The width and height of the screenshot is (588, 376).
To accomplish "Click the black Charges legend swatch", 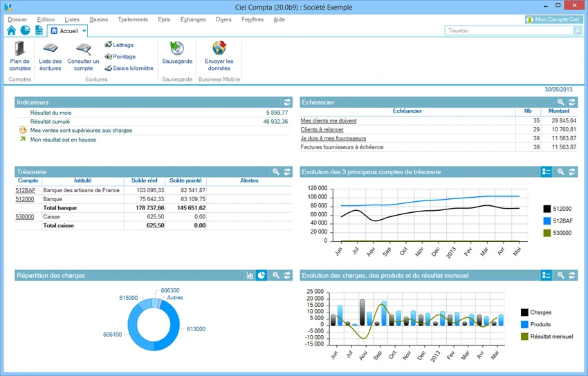I will (524, 312).
